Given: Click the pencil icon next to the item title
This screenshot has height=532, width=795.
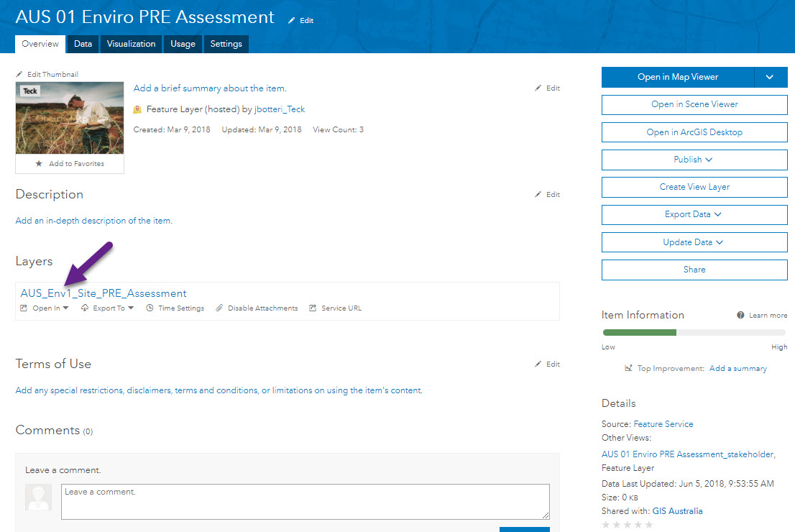Looking at the screenshot, I should [292, 20].
